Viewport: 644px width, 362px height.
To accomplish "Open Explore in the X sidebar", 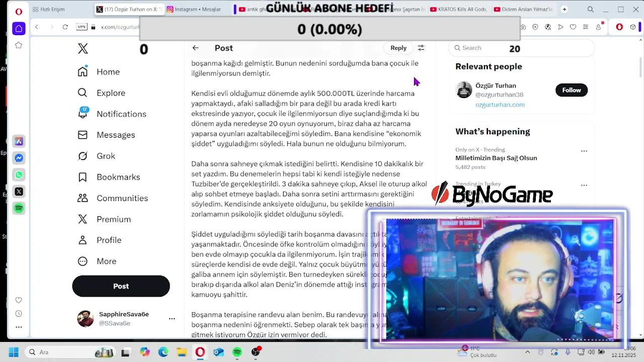I will click(102, 93).
